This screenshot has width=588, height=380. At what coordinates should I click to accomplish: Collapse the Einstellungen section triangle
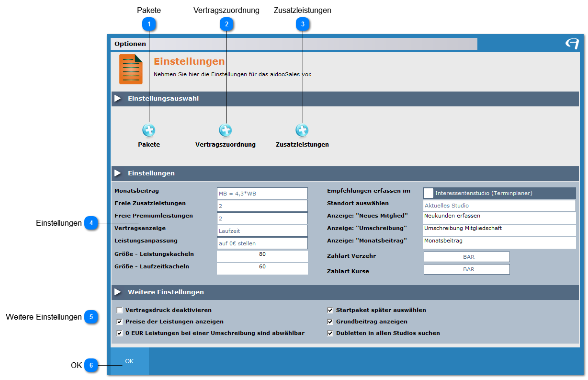118,173
